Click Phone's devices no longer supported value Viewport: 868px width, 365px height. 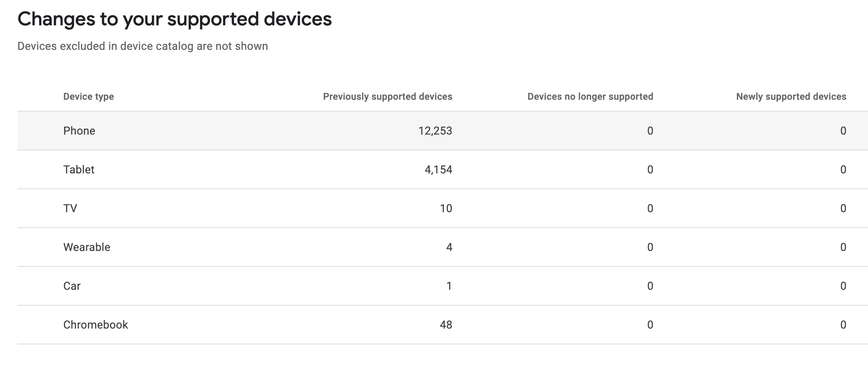[650, 131]
